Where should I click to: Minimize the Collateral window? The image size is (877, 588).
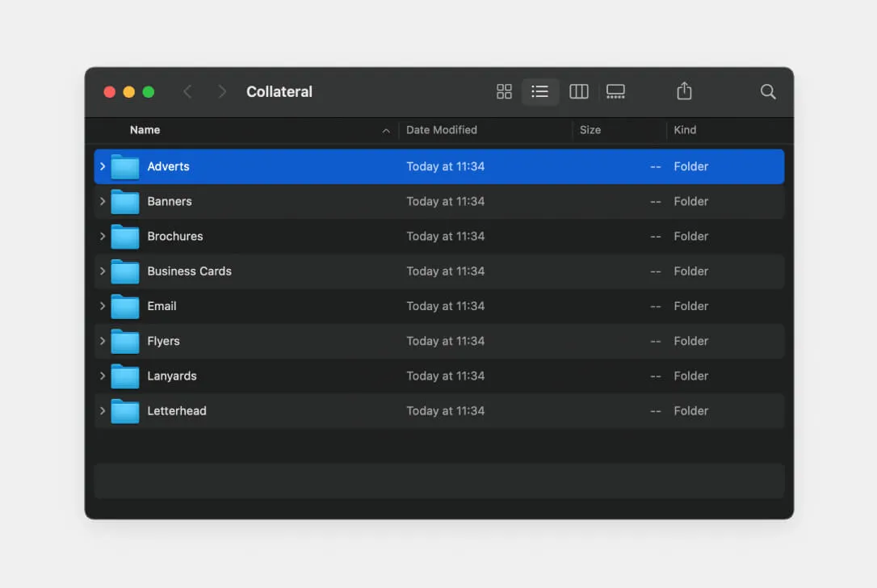click(128, 92)
